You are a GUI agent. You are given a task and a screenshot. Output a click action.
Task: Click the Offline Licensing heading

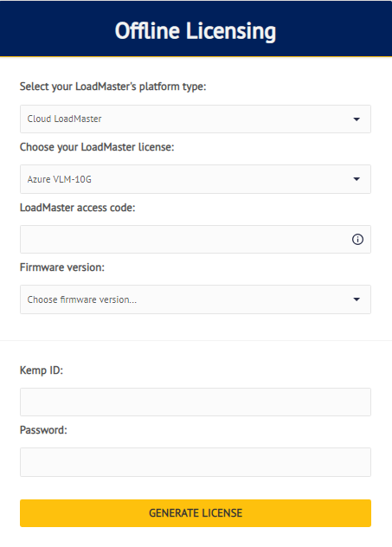coord(196,31)
